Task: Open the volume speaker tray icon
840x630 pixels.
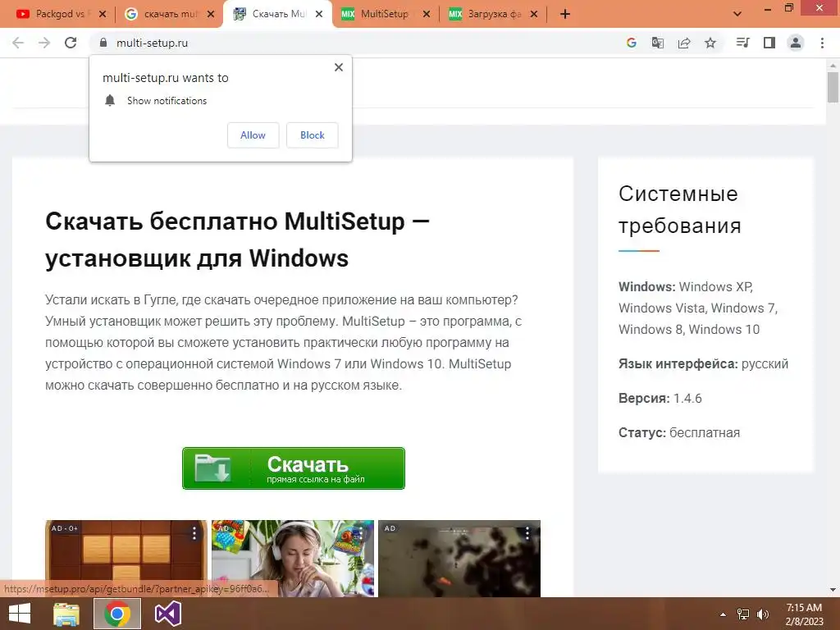Action: click(x=762, y=614)
